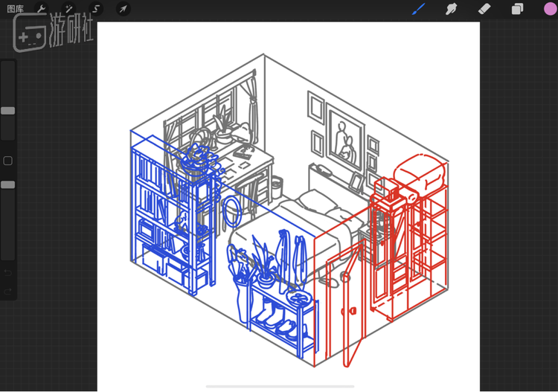Open the Adjustments magic wand menu

tap(68, 9)
